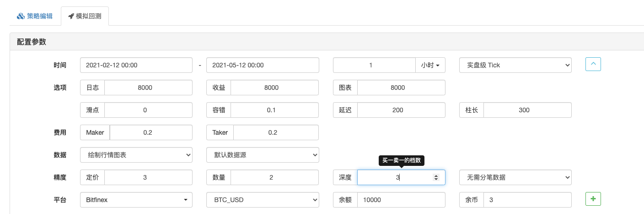Click the start date 2021-02-12 field
644x214 pixels.
pos(136,65)
